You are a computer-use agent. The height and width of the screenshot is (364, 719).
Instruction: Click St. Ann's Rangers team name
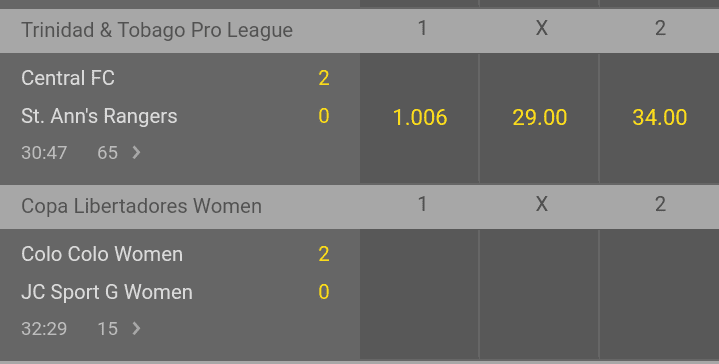click(x=99, y=116)
